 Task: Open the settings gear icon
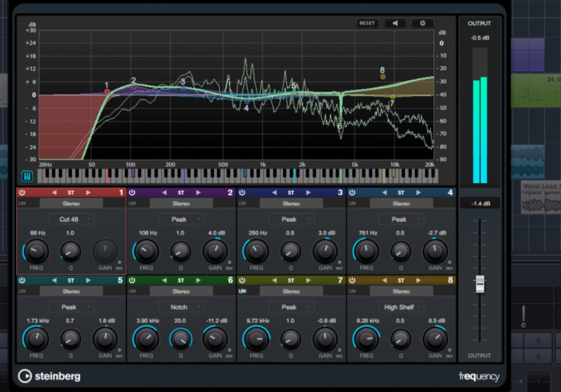pyautogui.click(x=423, y=24)
